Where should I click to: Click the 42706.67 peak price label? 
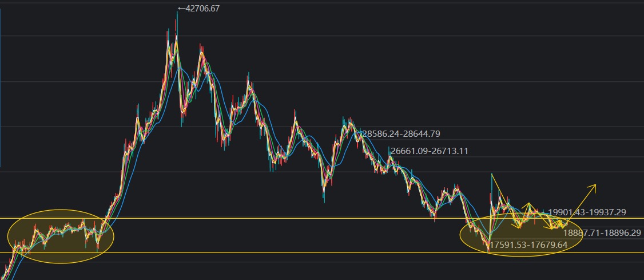tap(198, 8)
